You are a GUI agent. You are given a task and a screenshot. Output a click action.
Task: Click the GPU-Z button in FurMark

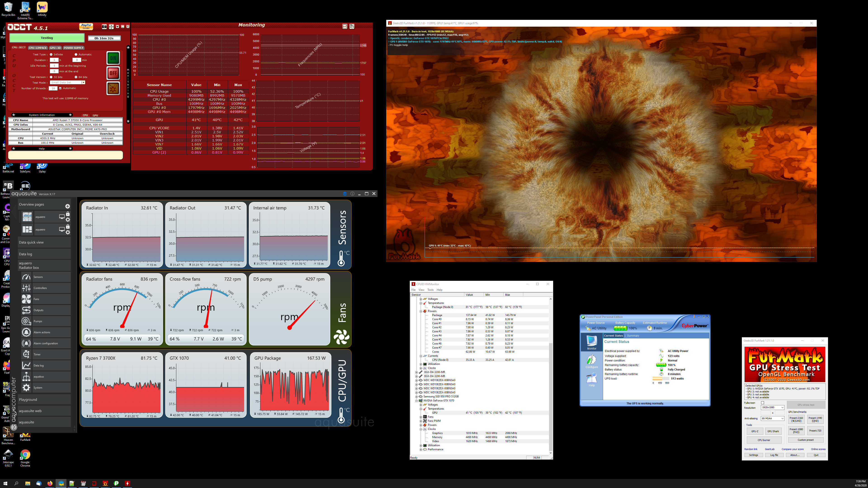[755, 431]
